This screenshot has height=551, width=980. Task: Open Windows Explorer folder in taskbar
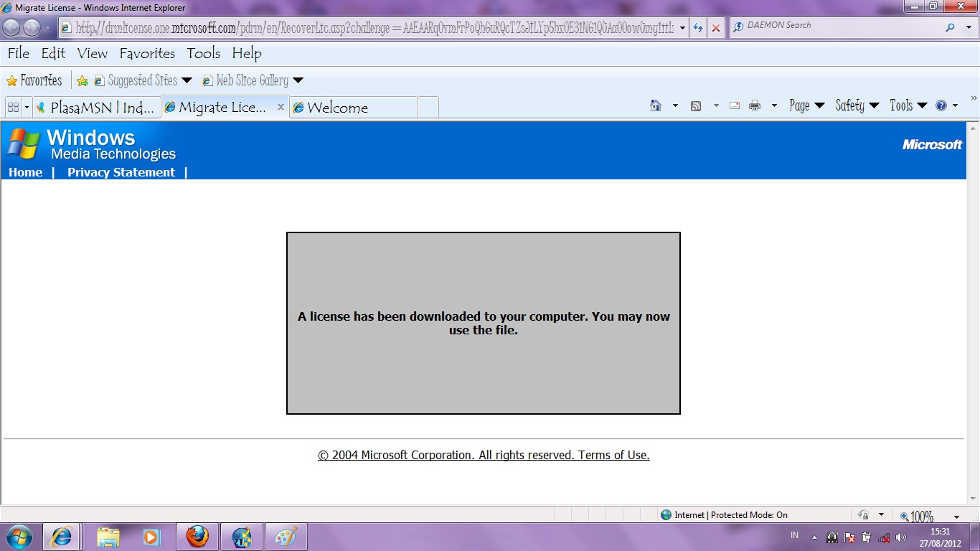point(108,537)
